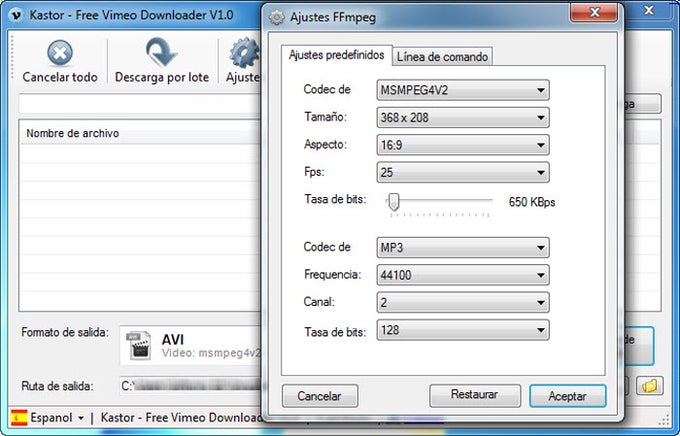Expand the audio Tasa de bits 128 dropdown
The image size is (680, 436).
(x=463, y=330)
